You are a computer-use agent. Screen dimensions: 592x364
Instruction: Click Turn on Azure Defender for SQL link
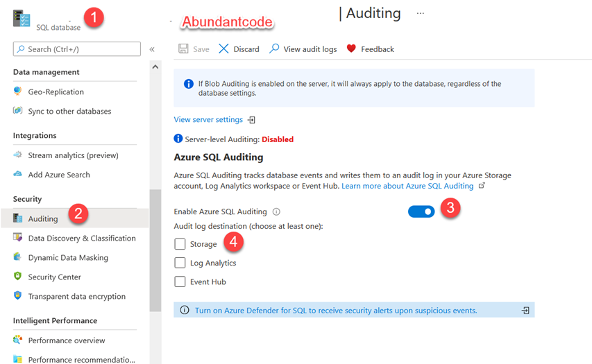pos(336,311)
